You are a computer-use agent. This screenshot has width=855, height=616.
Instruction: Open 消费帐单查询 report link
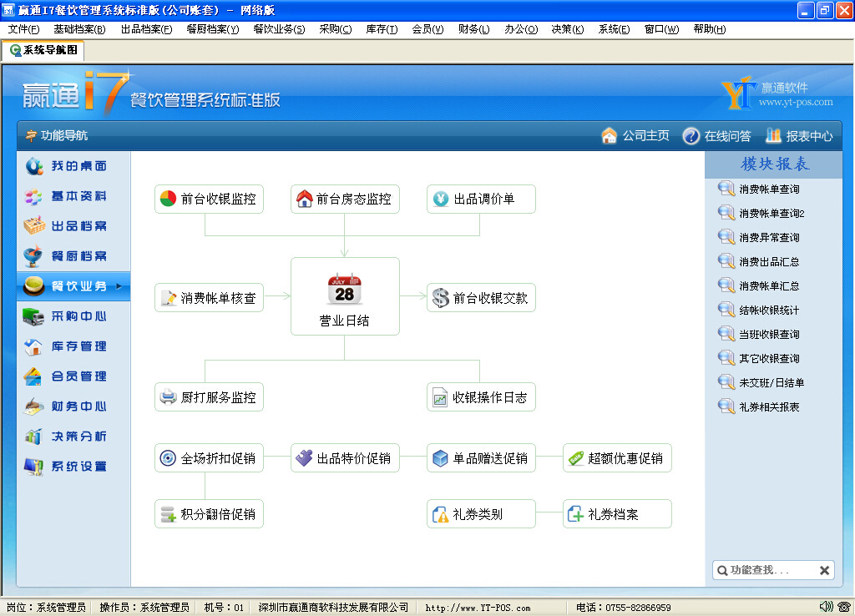tap(769, 189)
